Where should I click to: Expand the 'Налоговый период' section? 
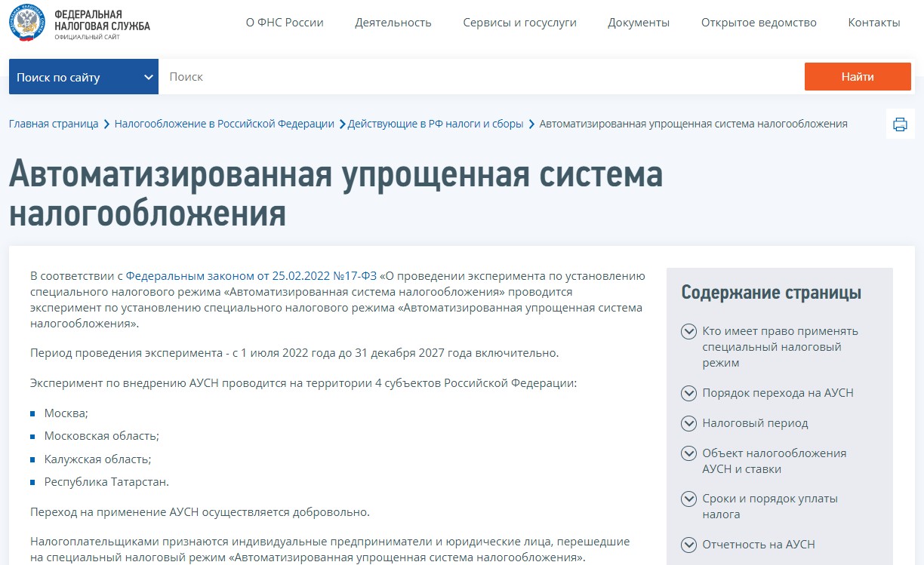757,423
